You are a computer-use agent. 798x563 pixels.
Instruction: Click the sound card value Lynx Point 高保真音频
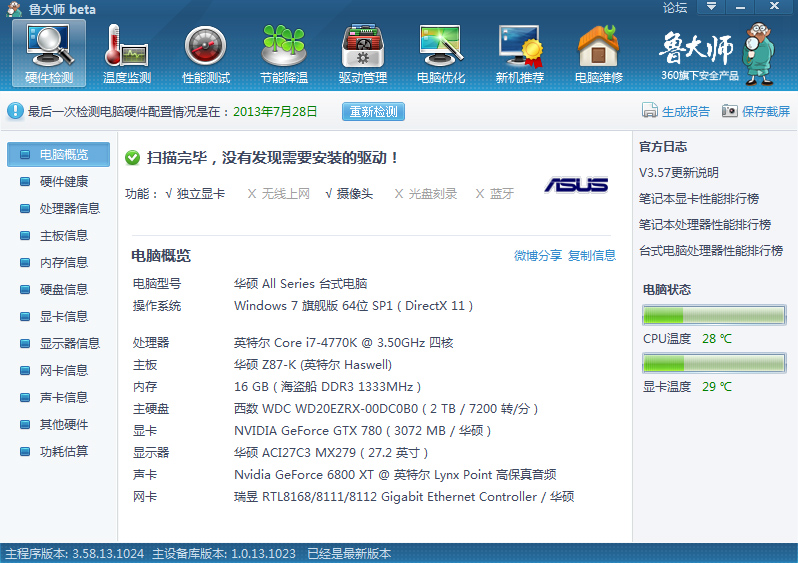pos(395,474)
